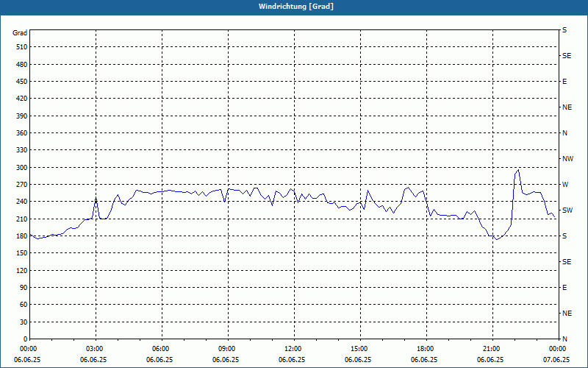This screenshot has height=368, width=588.
Task: Click the chart title 'Windrichtung [Grad]'
Action: click(296, 7)
